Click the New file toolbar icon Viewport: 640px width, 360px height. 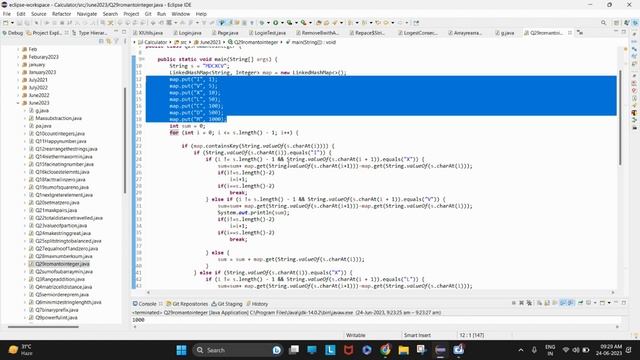point(6,23)
